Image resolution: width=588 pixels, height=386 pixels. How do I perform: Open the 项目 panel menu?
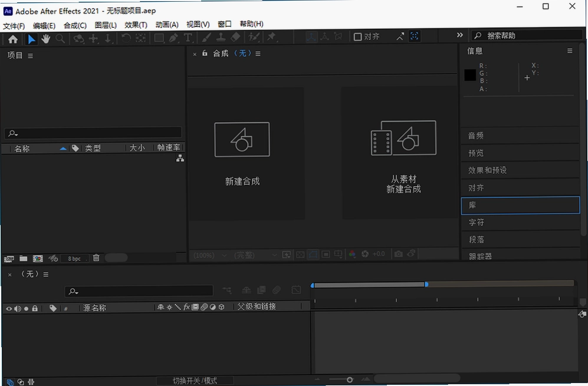click(x=31, y=56)
